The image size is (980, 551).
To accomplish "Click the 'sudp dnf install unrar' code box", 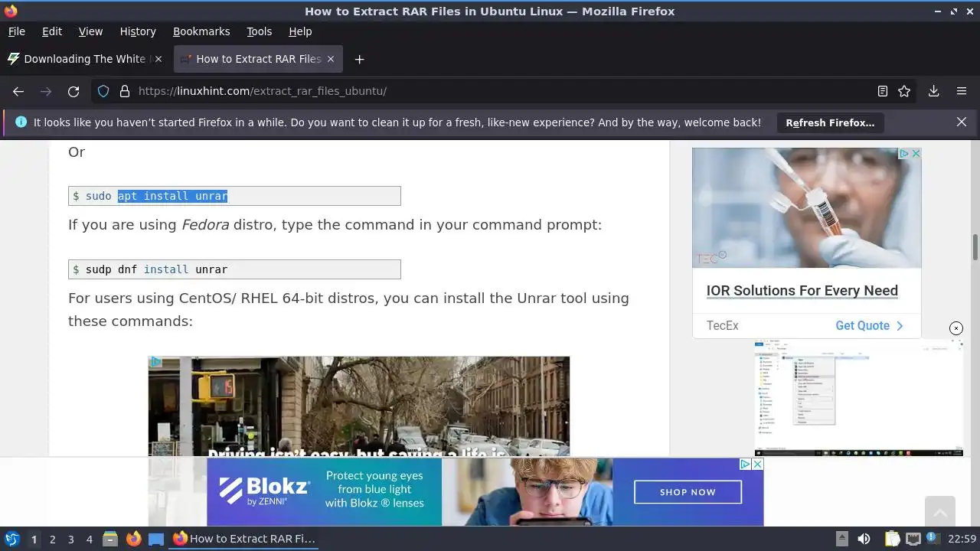I will 234,269.
